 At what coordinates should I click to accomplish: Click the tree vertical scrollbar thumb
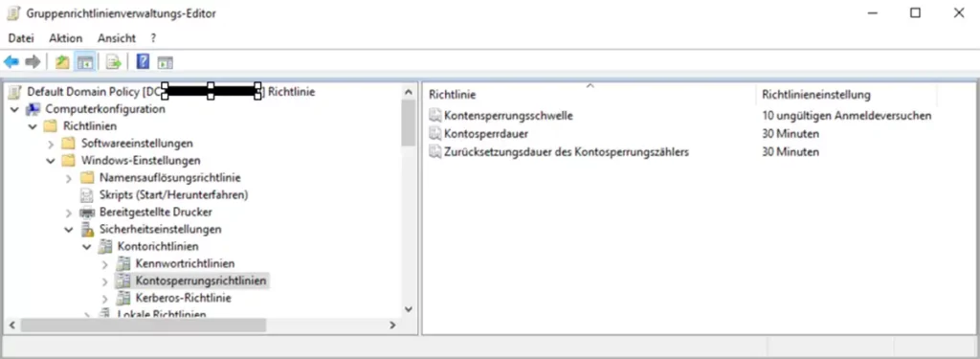click(x=409, y=123)
